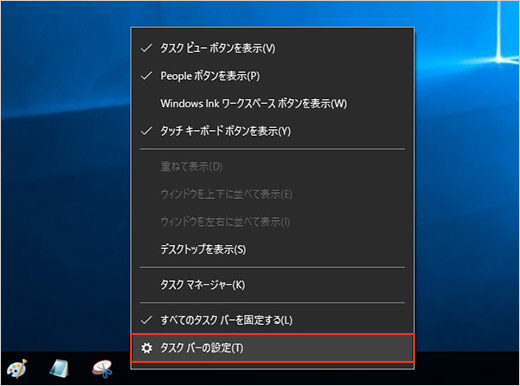Open the Snipping Tool taskbar icon

point(102,369)
